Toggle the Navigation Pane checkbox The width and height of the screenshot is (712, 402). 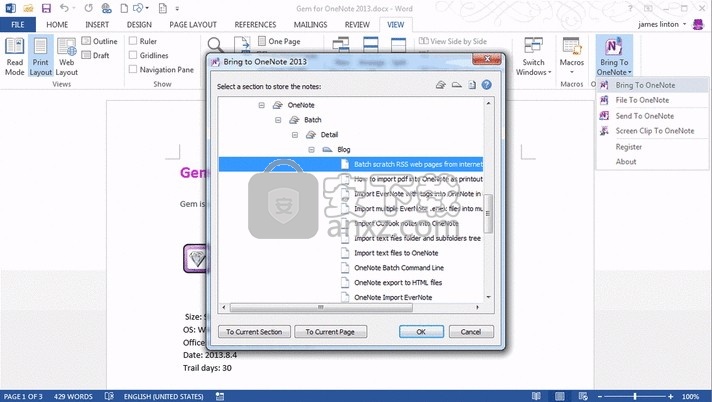[133, 69]
